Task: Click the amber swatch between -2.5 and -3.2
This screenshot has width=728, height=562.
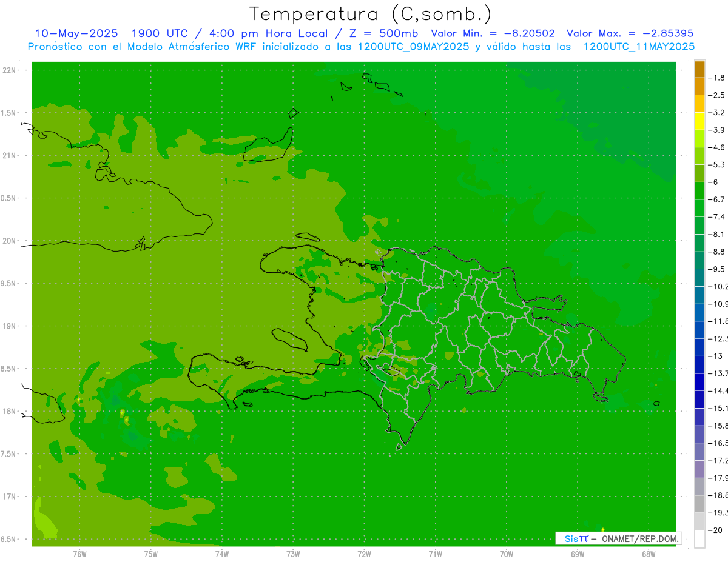Action: pyautogui.click(x=699, y=104)
